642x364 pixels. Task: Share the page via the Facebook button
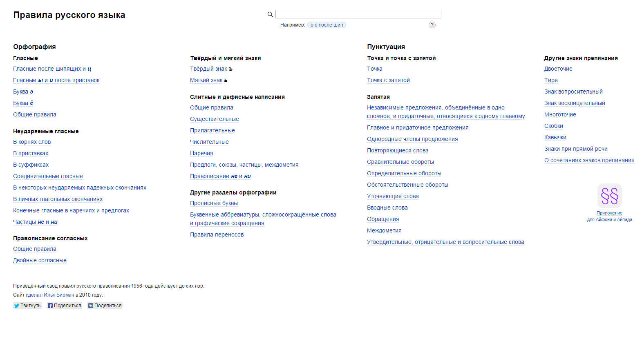(x=64, y=306)
